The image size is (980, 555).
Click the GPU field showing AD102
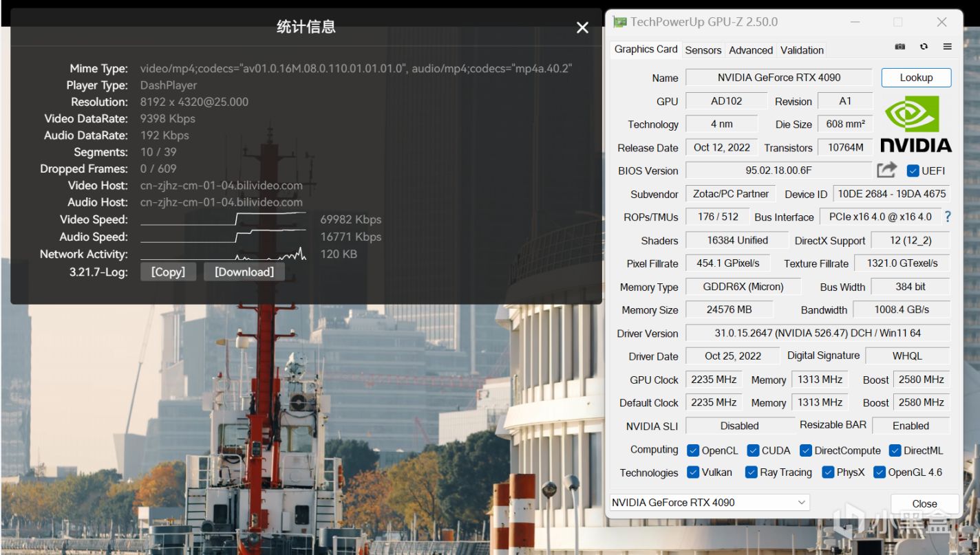click(x=727, y=101)
